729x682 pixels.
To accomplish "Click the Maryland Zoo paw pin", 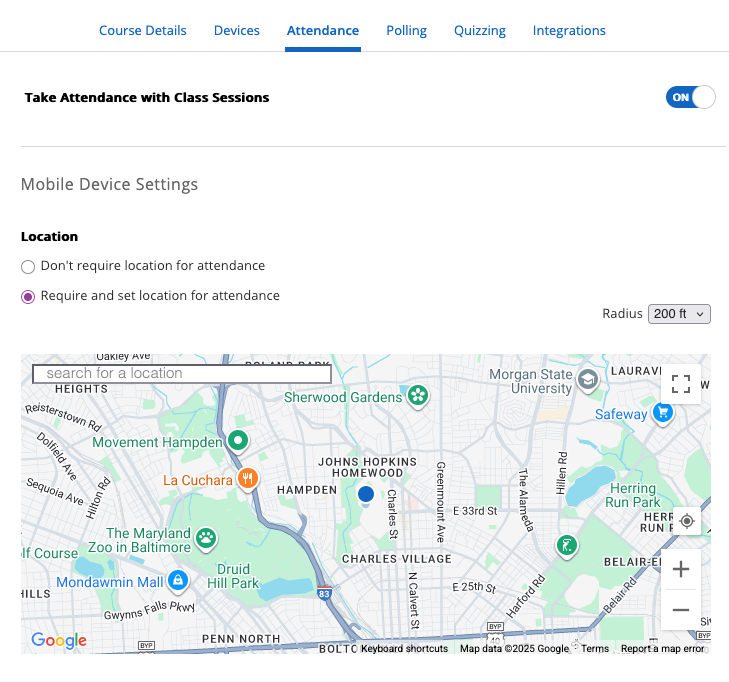I will pyautogui.click(x=206, y=540).
